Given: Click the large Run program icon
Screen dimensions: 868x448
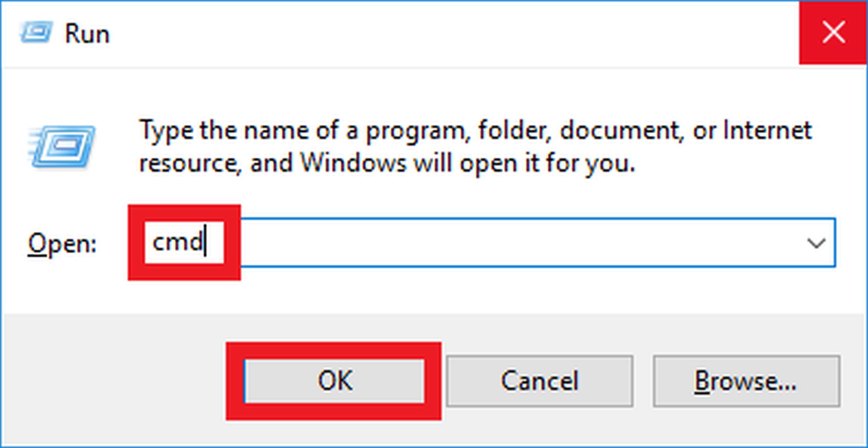Looking at the screenshot, I should click(62, 147).
